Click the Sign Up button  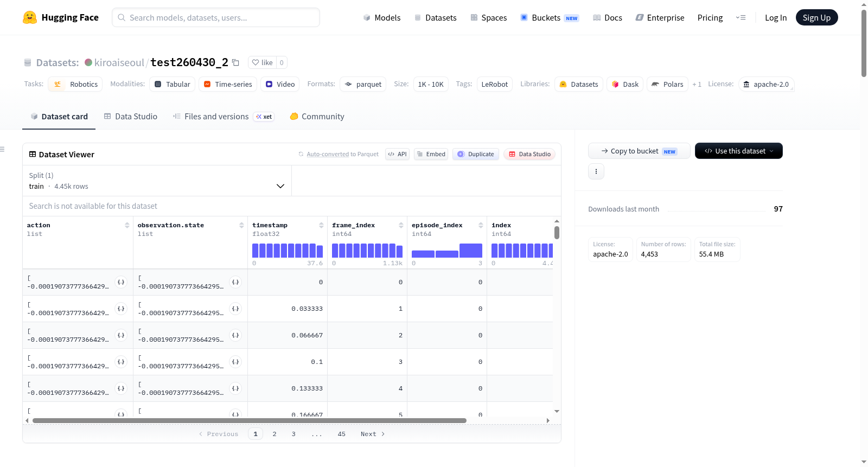point(816,17)
